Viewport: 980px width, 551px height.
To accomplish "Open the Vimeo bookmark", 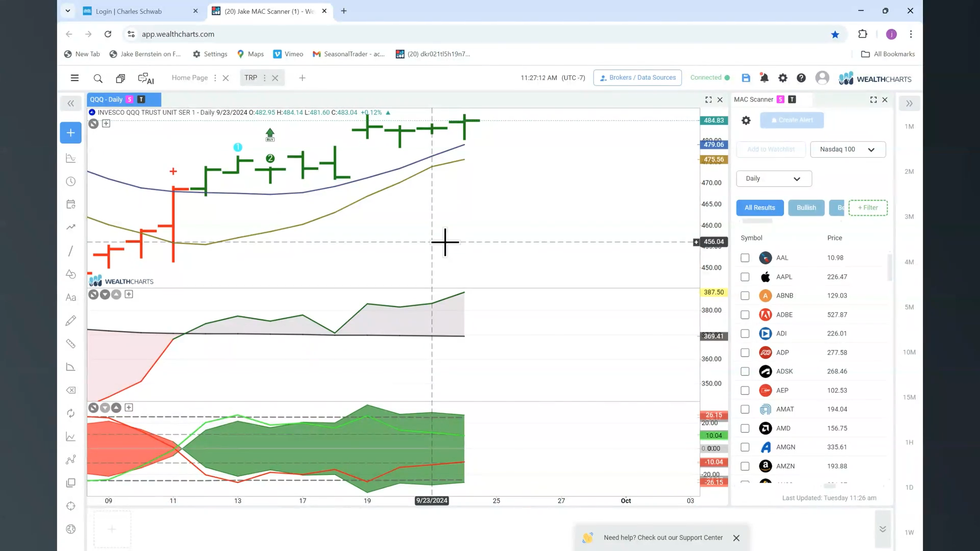I will [x=288, y=54].
